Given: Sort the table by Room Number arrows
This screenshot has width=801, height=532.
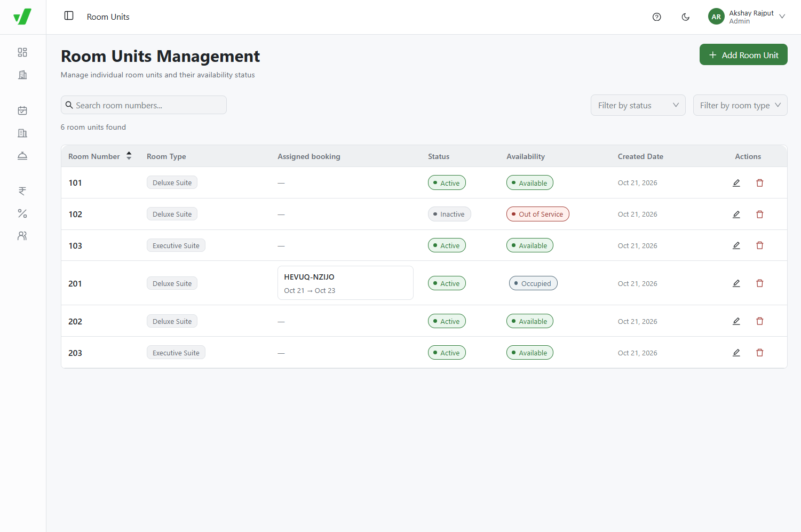Looking at the screenshot, I should pyautogui.click(x=129, y=156).
